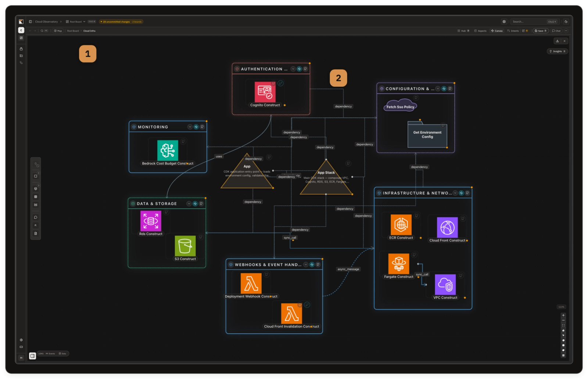The height and width of the screenshot is (379, 588).
Task: Open the Root Board dropdown in the top bar
Action: click(76, 22)
